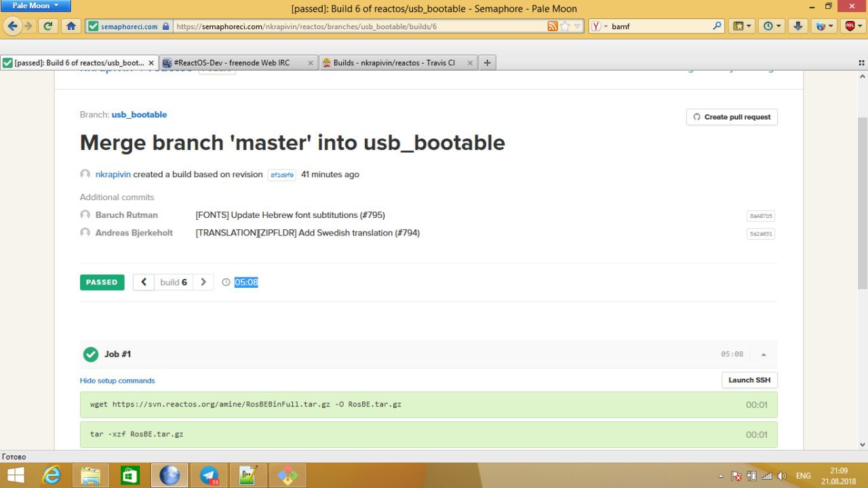This screenshot has height=488, width=868.
Task: Open the colorful diamond Git taskbar icon
Action: [x=288, y=475]
